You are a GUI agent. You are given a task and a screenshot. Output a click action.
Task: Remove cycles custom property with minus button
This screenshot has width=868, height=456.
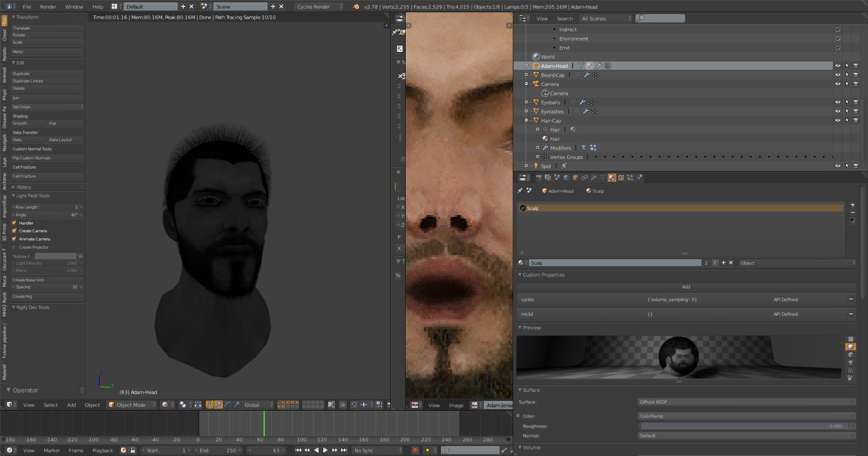click(x=851, y=299)
